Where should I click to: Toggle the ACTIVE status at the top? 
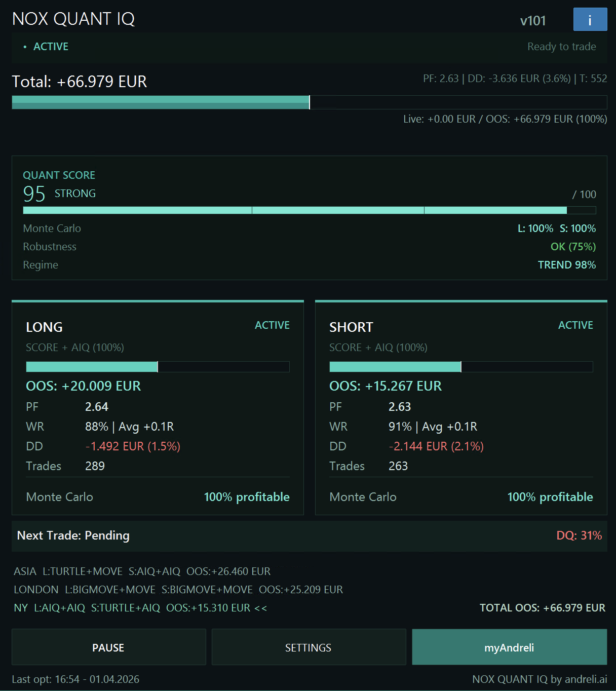pos(51,47)
